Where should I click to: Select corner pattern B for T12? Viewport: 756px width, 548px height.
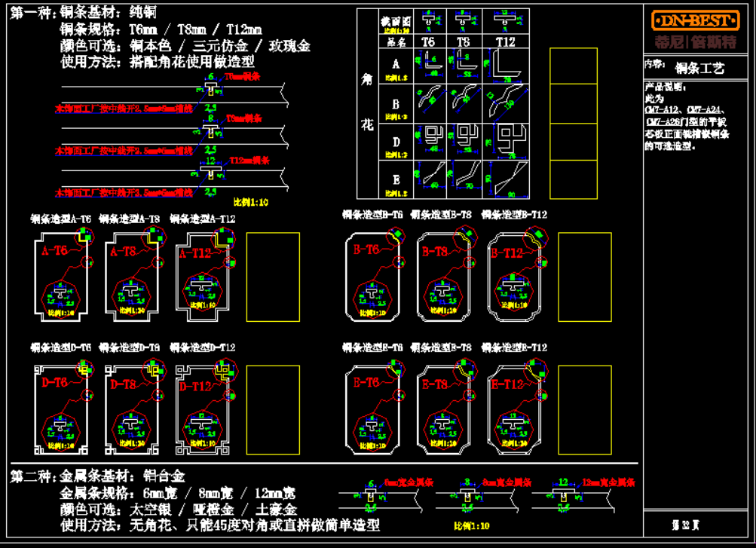[x=505, y=101]
